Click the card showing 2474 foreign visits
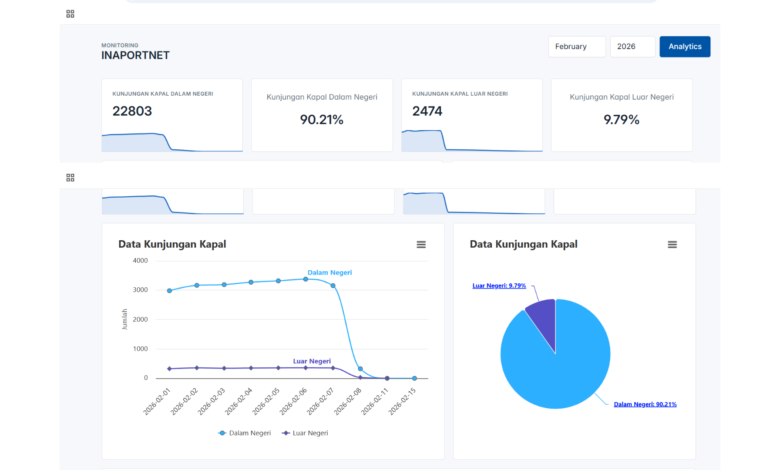The image size is (780, 470). click(x=472, y=115)
